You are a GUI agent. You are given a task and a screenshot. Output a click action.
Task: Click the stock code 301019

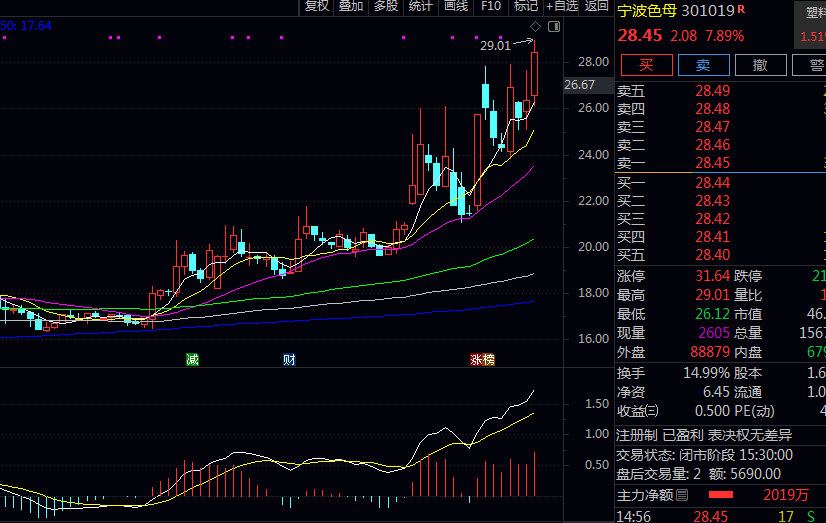tap(708, 11)
